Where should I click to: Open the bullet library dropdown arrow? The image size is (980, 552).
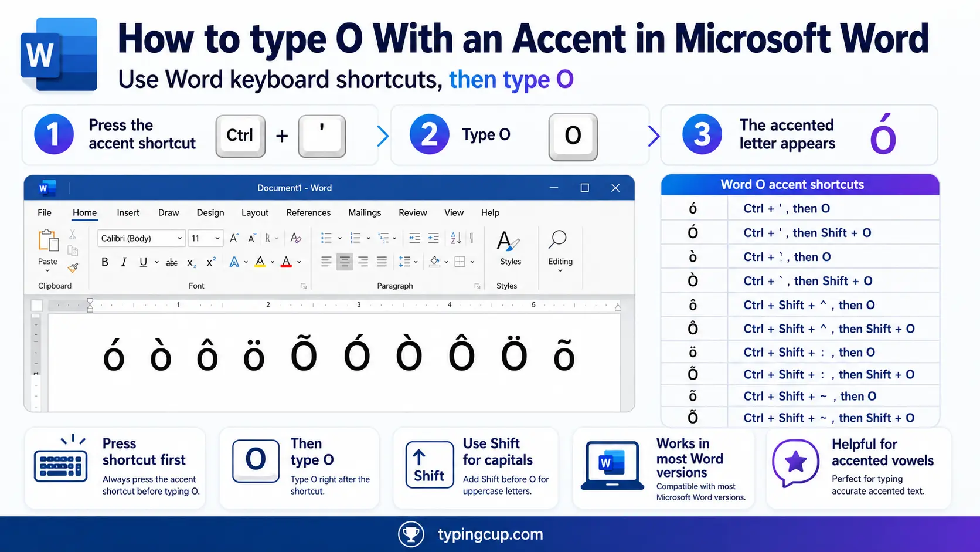339,239
